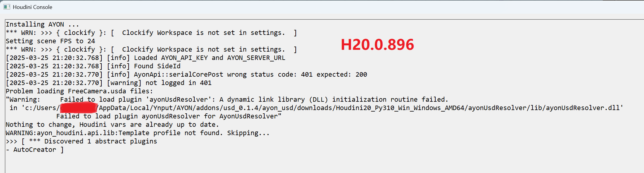Click the red redacted username block

[x=79, y=108]
